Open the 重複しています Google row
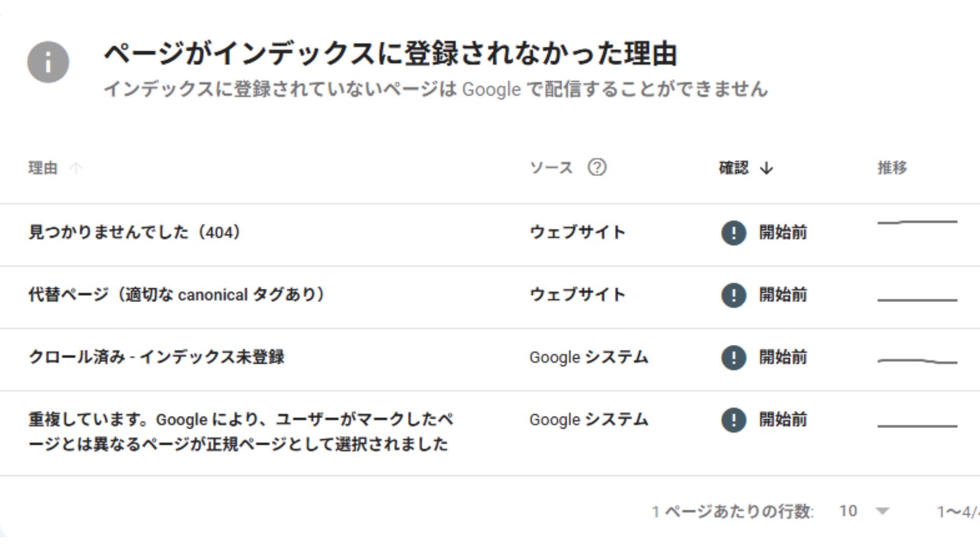The width and height of the screenshot is (980, 551). (240, 432)
